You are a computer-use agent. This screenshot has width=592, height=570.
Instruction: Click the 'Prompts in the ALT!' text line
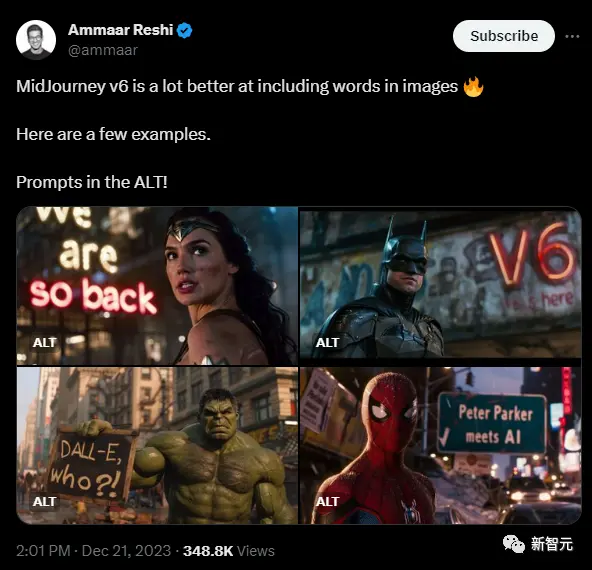point(92,182)
